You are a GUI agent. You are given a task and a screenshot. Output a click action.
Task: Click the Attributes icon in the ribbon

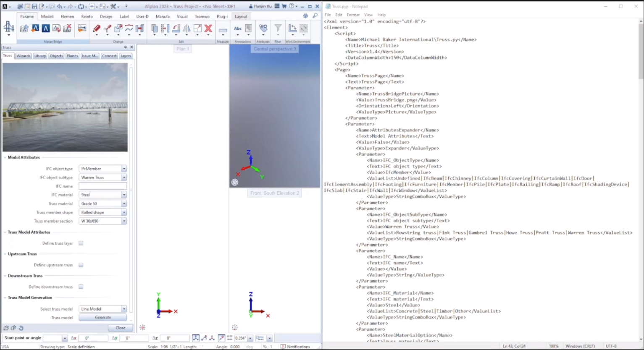coord(263,28)
